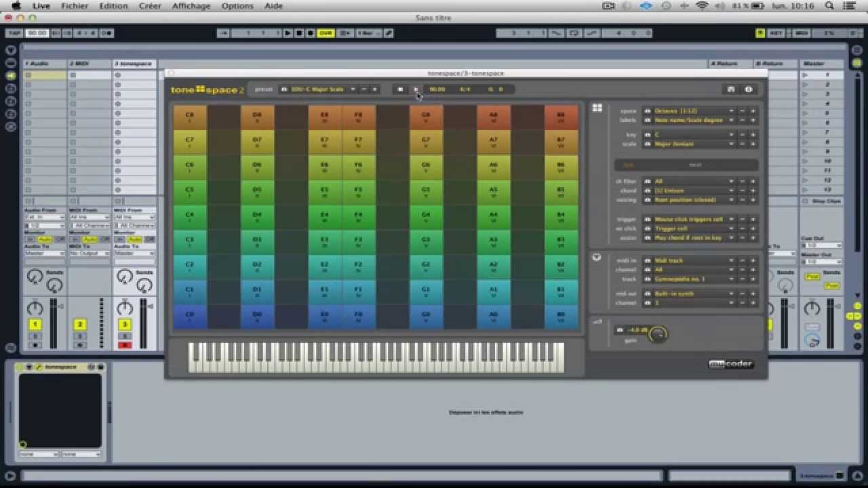868x488 pixels.
Task: Click the A3 cell in the grid
Action: 494,242
